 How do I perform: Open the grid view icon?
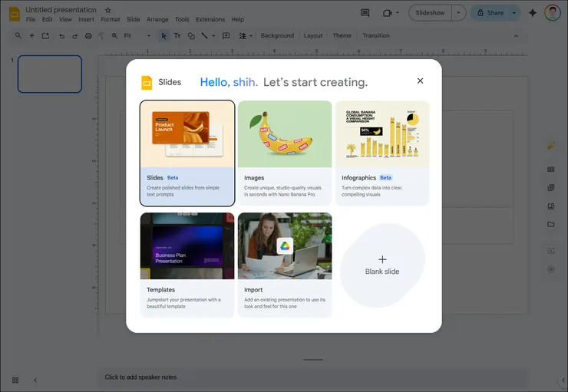point(15,380)
